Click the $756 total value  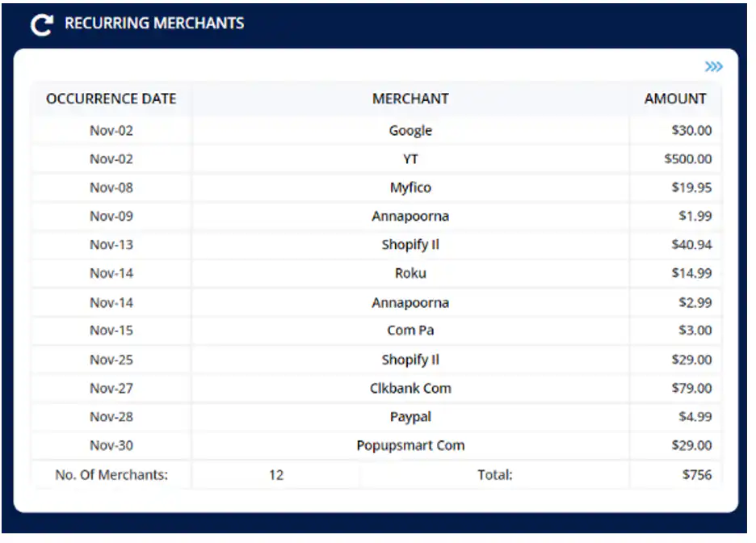[x=697, y=475]
